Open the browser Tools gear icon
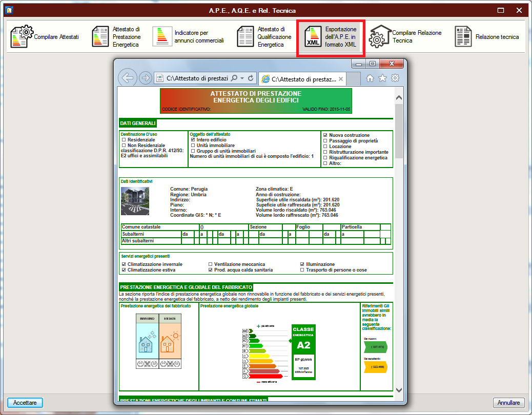 point(395,78)
